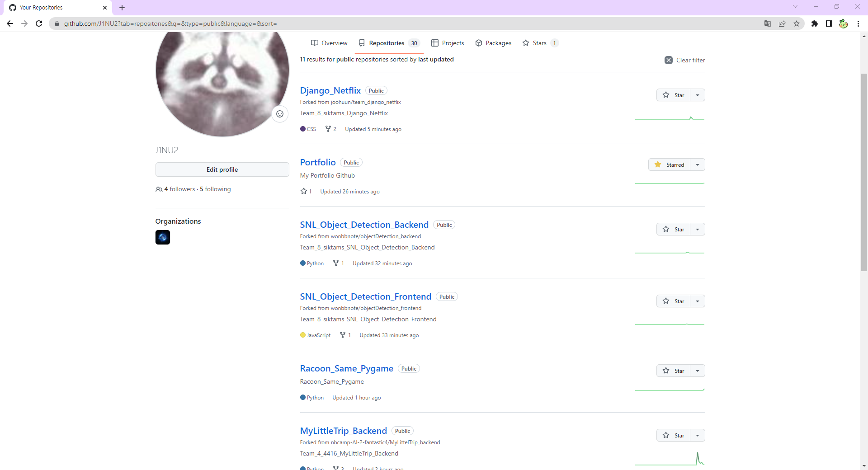
Task: Click the browser forward arrow
Action: pos(24,23)
